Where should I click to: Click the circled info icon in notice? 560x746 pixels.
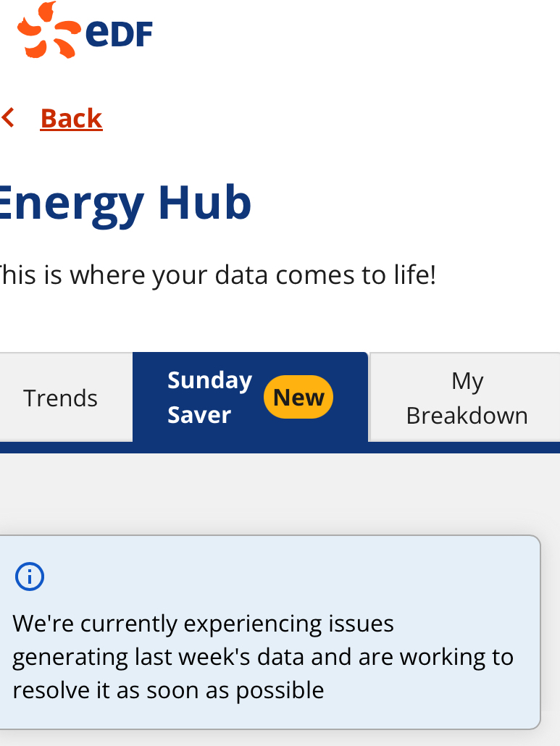click(30, 577)
